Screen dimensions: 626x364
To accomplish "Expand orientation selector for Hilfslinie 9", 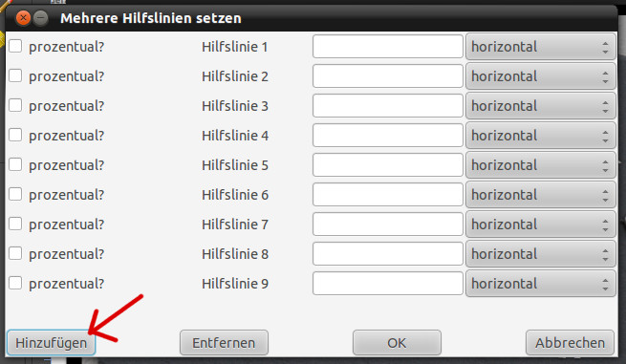I will (x=541, y=284).
